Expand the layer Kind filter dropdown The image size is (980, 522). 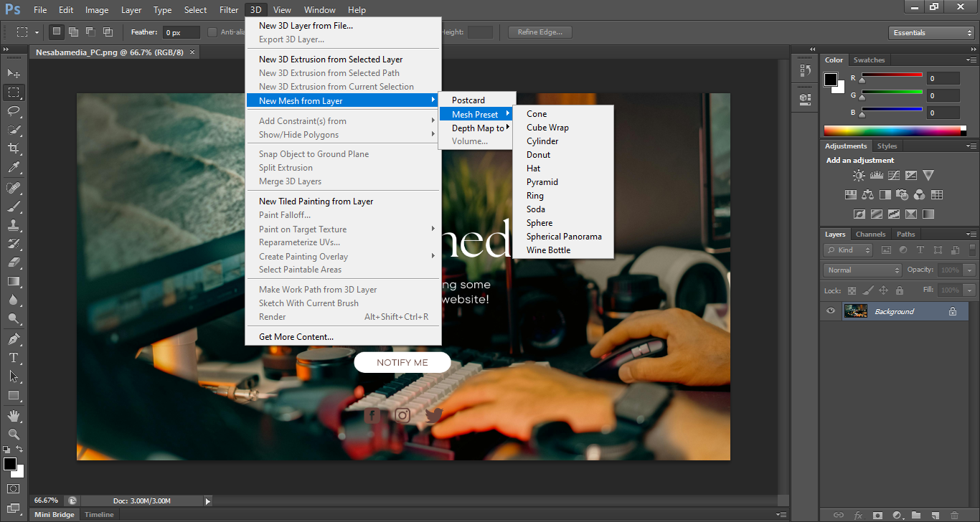pyautogui.click(x=848, y=250)
